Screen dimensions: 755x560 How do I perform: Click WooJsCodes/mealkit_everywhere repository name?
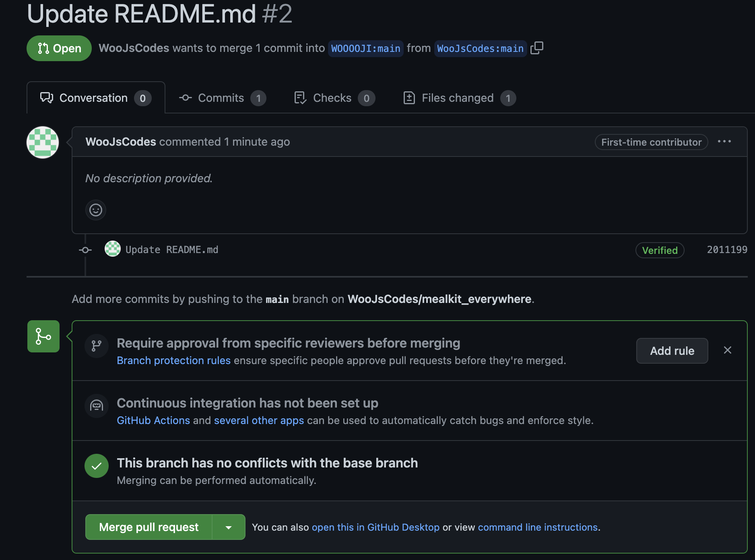click(439, 299)
